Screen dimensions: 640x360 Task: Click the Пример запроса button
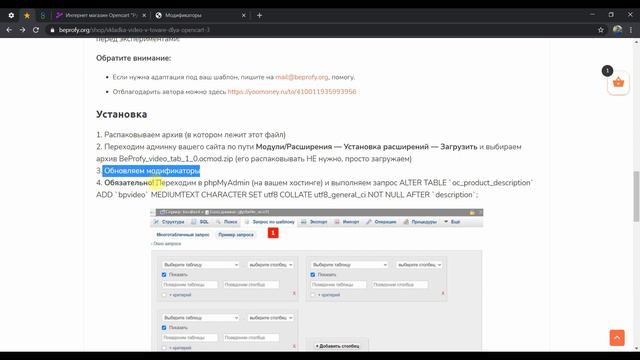pyautogui.click(x=236, y=235)
